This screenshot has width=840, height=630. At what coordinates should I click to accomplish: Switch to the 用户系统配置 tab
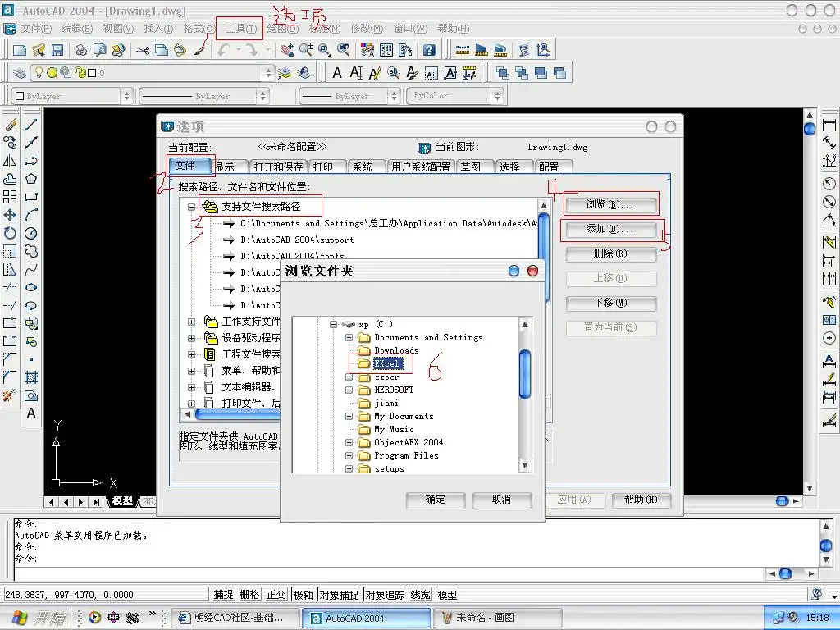point(421,167)
